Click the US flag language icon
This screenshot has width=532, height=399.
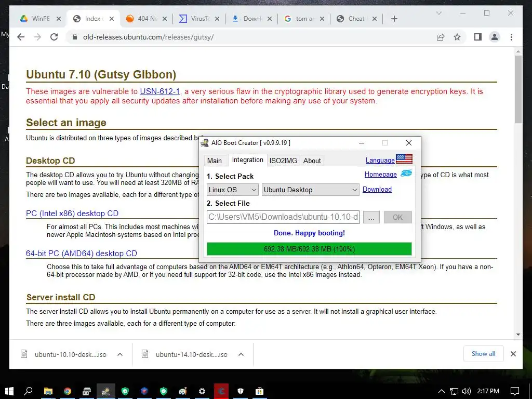[404, 159]
